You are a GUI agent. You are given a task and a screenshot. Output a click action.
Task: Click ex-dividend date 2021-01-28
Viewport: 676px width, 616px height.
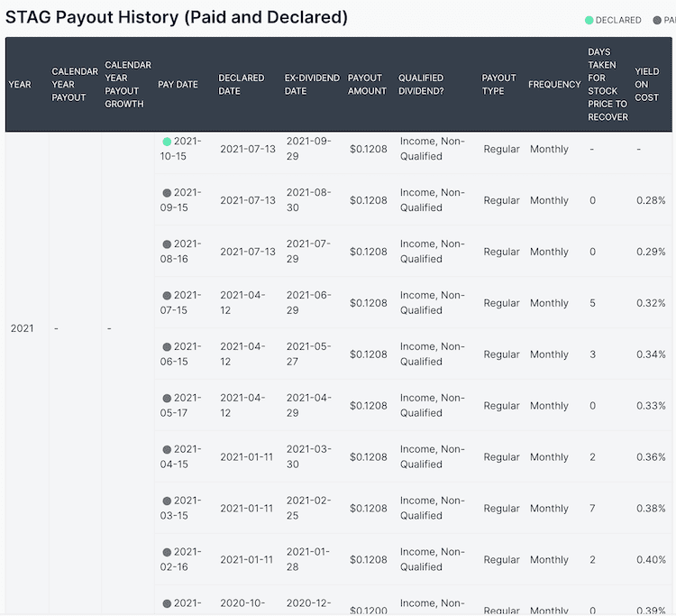(x=308, y=559)
